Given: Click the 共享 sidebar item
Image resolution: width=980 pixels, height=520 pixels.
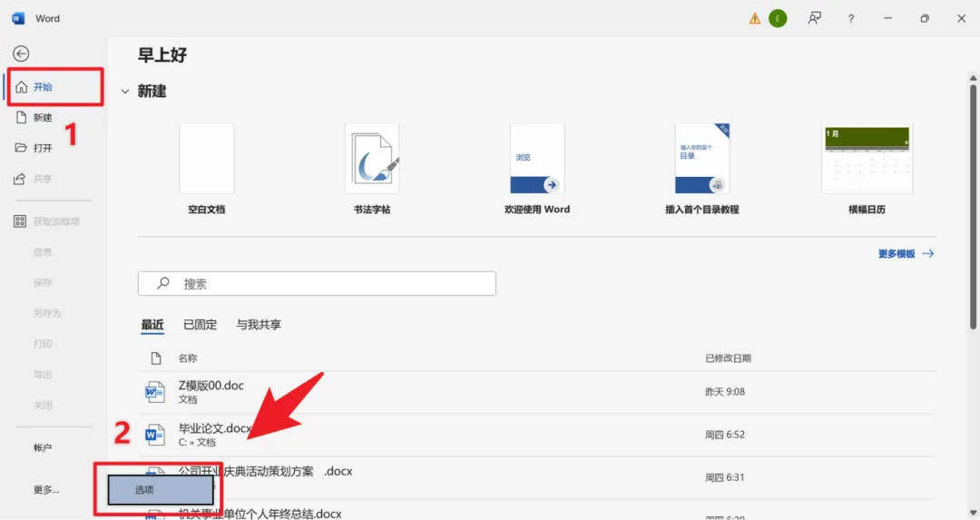Looking at the screenshot, I should click(x=43, y=179).
